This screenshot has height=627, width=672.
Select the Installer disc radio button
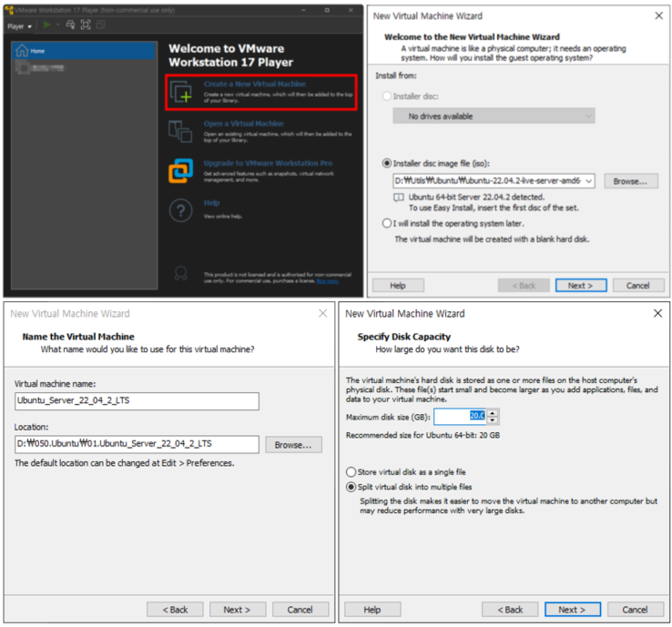click(387, 96)
